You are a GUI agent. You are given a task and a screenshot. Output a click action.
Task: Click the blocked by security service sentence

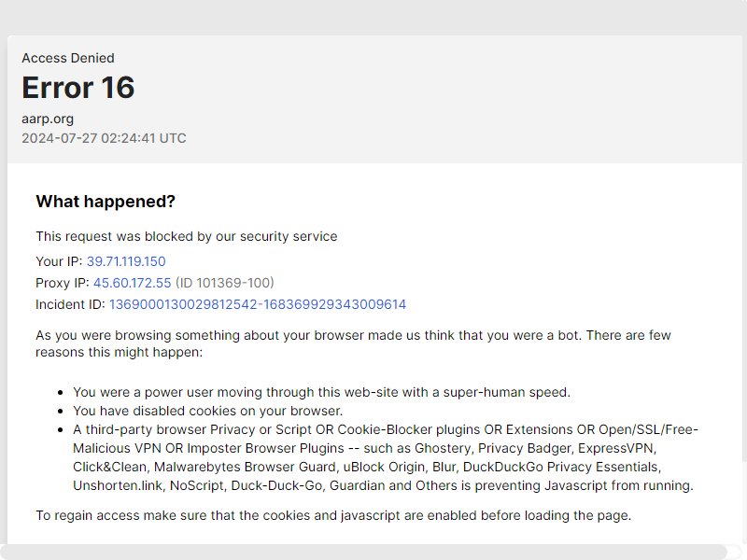click(187, 236)
